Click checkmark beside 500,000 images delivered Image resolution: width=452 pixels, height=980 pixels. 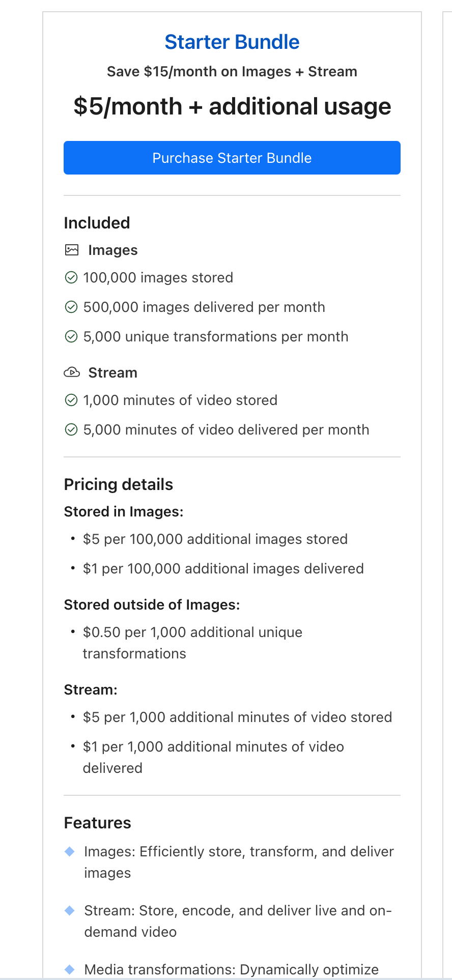point(71,307)
